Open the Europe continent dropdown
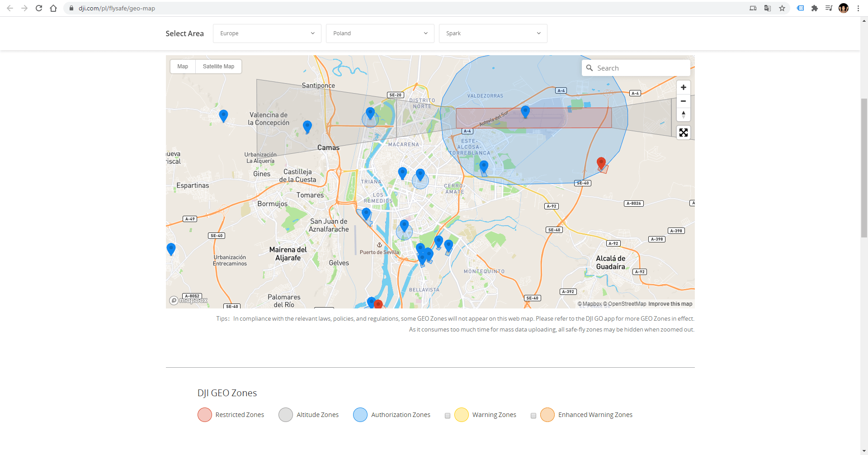868x455 pixels. pyautogui.click(x=267, y=33)
